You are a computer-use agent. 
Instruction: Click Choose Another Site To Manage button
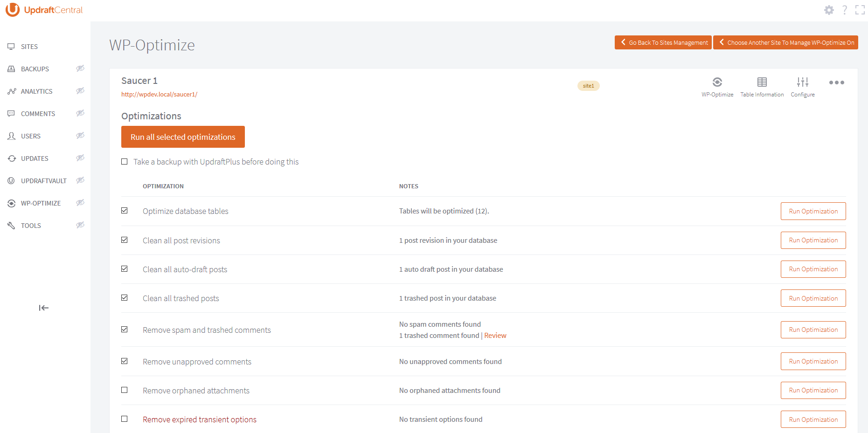[x=786, y=42]
